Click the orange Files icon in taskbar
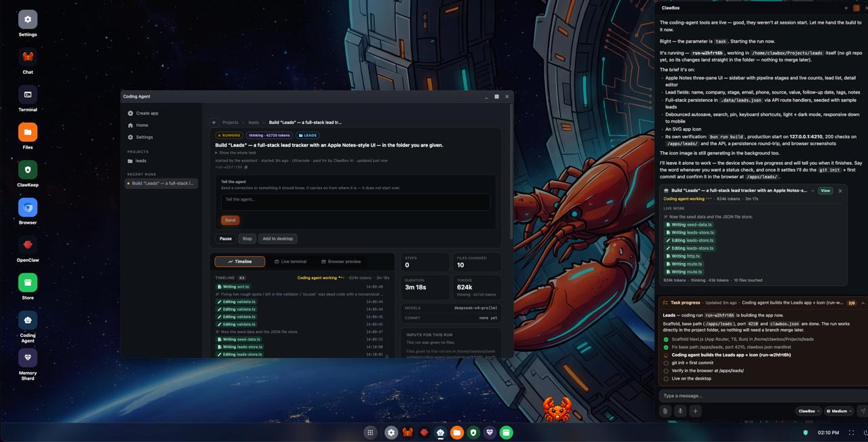The height and width of the screenshot is (442, 868). tap(457, 433)
